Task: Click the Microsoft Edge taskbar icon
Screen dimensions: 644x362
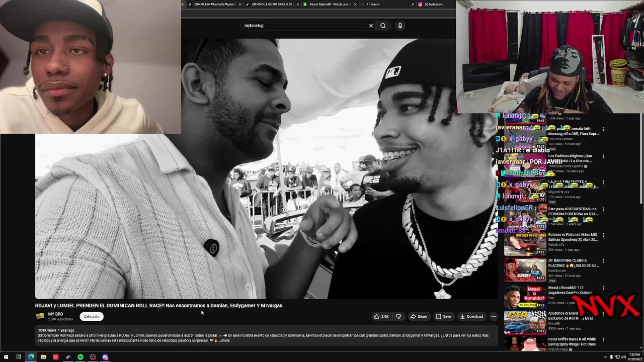Action: point(31,357)
